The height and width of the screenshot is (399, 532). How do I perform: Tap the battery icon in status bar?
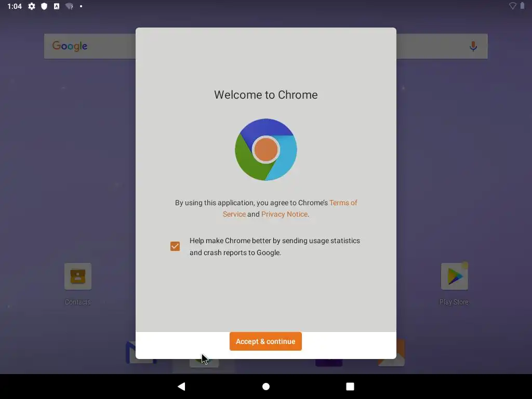[x=522, y=6]
